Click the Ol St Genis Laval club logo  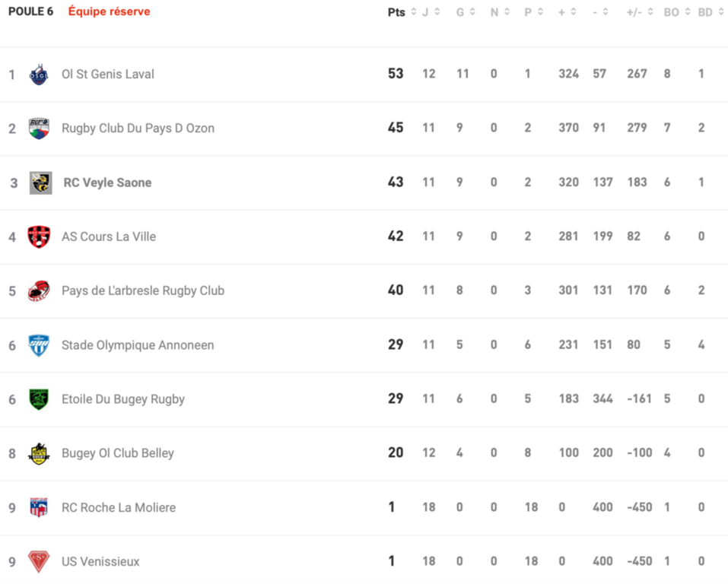tap(39, 75)
